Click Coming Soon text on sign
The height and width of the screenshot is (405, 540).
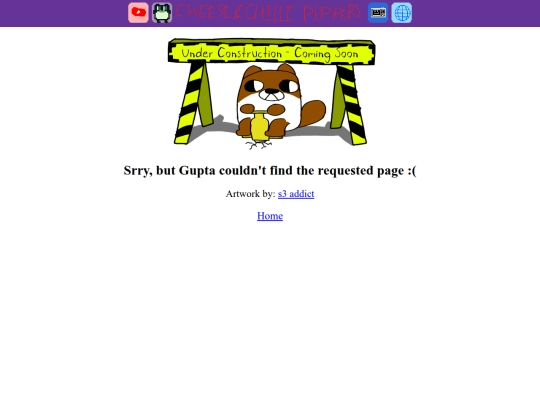coord(326,54)
